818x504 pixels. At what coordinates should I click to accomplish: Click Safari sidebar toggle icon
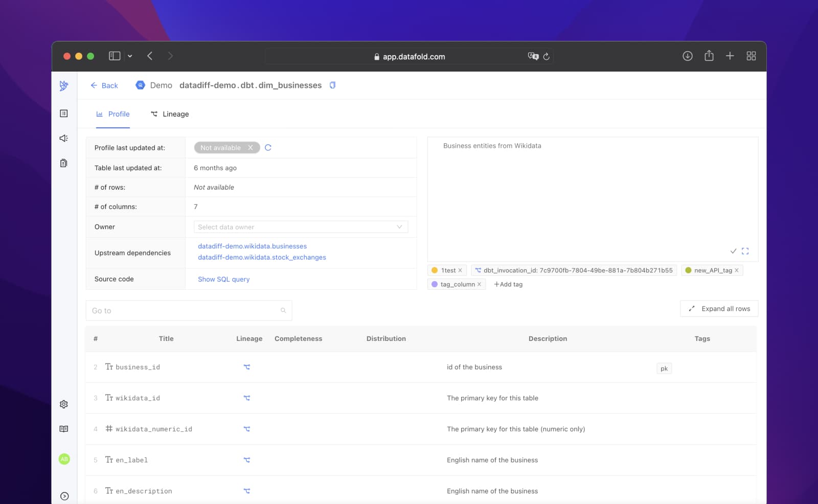115,56
